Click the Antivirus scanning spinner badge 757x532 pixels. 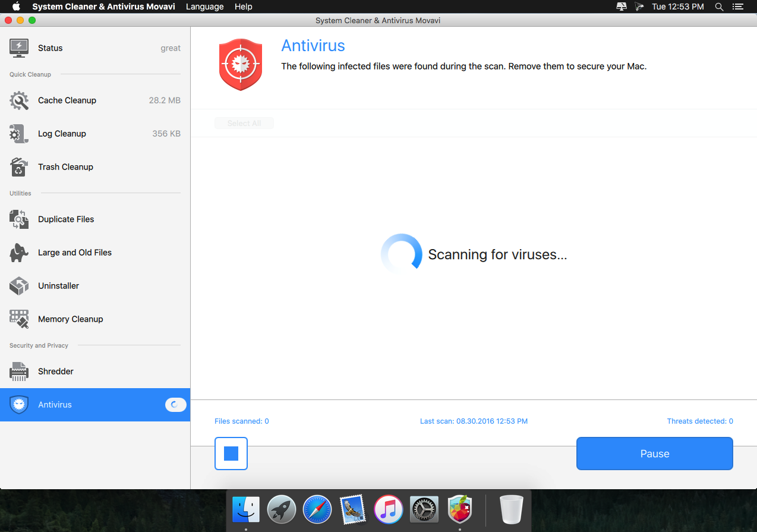click(x=176, y=405)
